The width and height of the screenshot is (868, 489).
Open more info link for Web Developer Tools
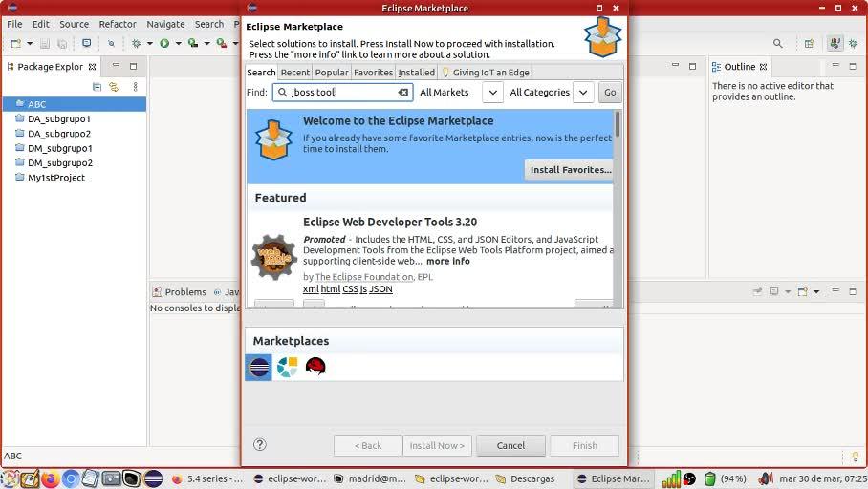[447, 261]
